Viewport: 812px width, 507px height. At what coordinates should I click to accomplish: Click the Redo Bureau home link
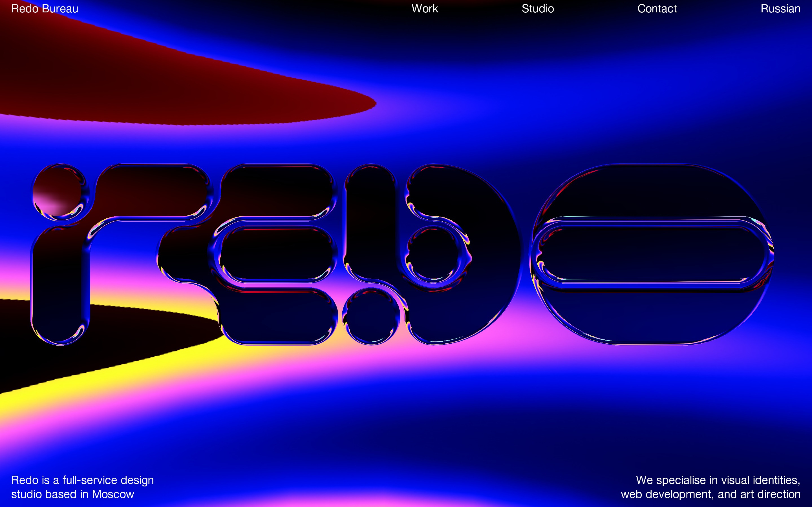tap(45, 9)
